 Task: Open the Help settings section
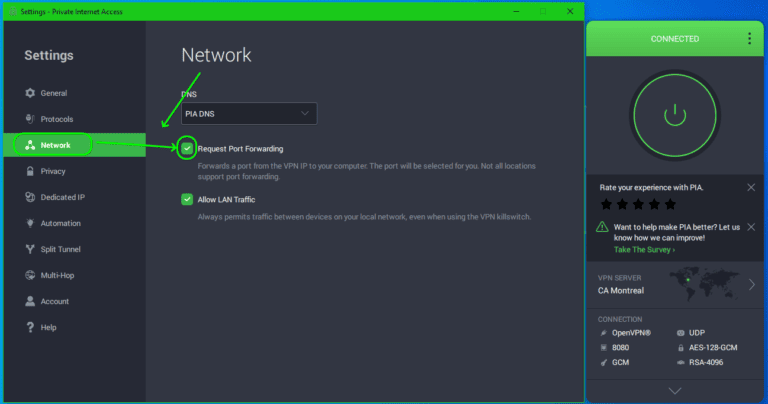click(48, 327)
